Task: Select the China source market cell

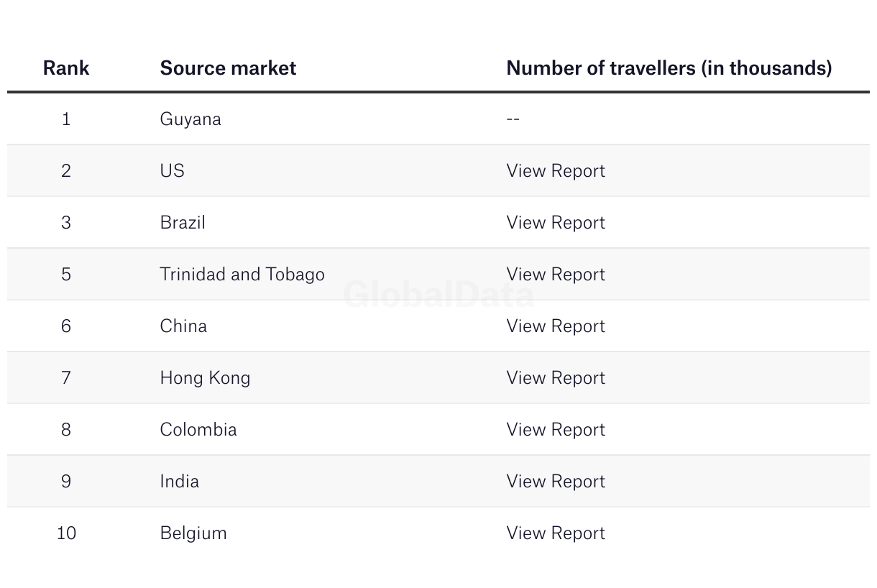Action: (x=183, y=326)
